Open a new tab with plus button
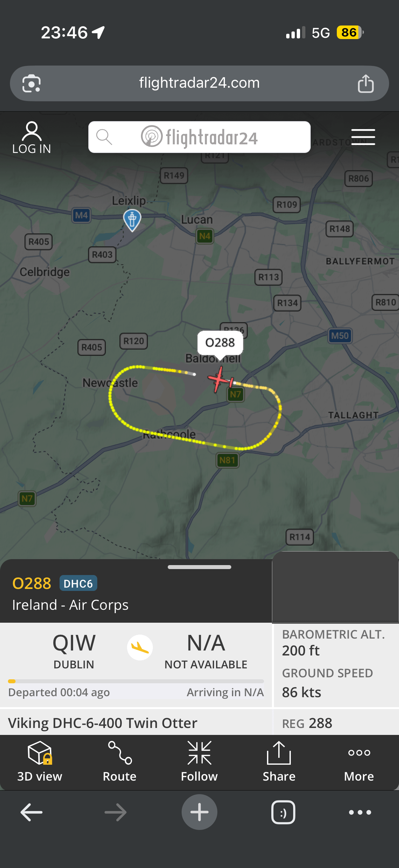Viewport: 399px width, 868px height. [x=199, y=812]
